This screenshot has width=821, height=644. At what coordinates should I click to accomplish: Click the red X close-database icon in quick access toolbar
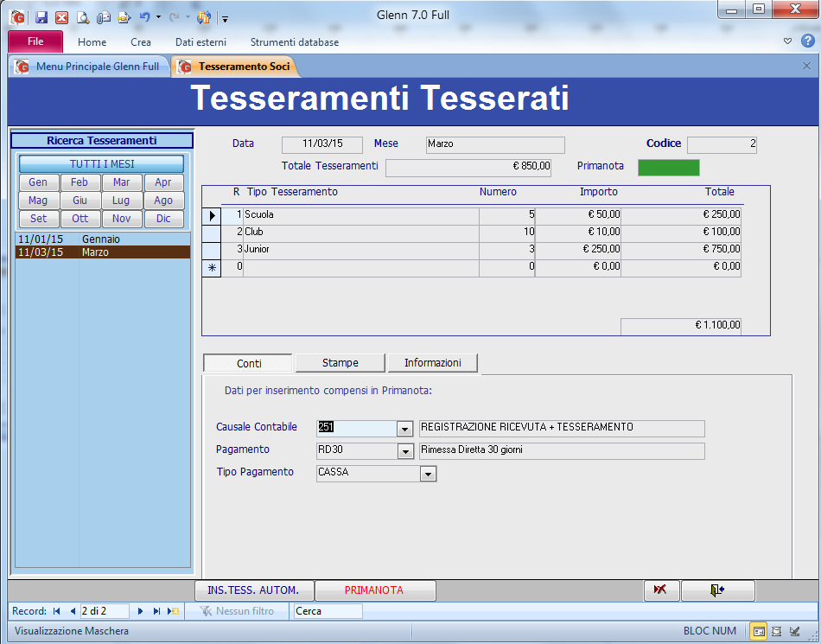pos(61,18)
